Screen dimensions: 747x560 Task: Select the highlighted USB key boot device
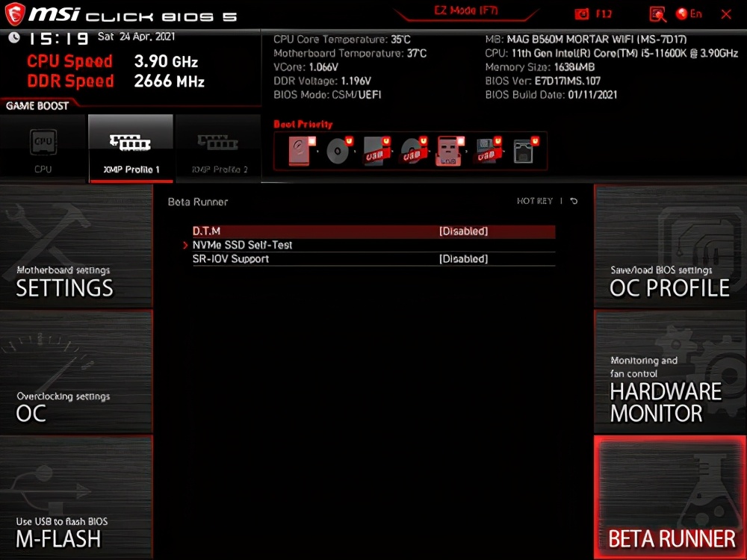coord(450,151)
